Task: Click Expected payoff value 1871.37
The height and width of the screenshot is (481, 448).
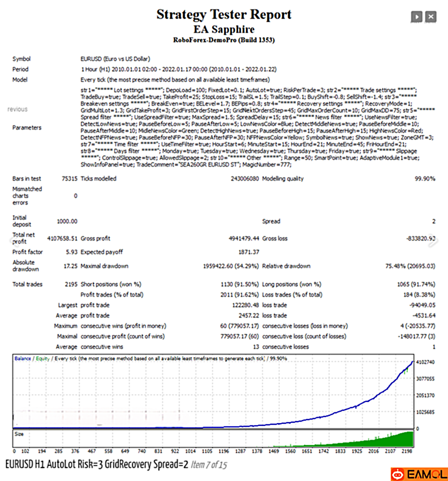Action: (249, 252)
